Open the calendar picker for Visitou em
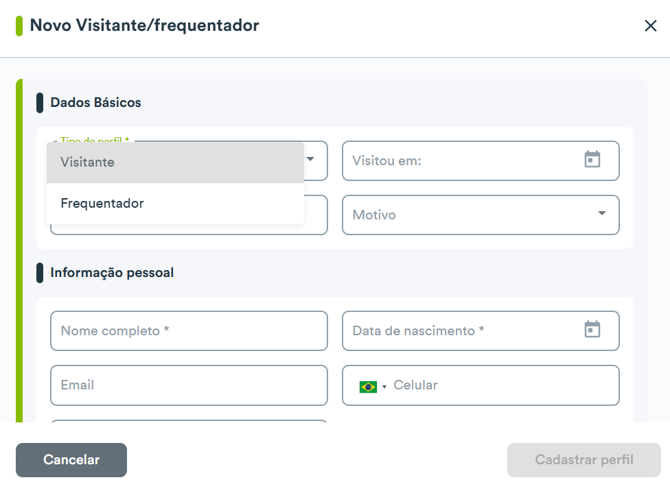670x493 pixels. click(x=592, y=159)
